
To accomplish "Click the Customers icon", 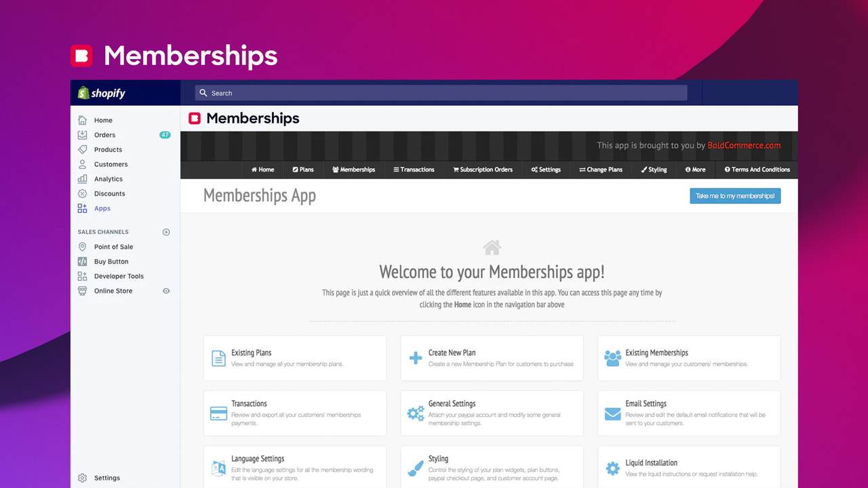I will click(x=82, y=164).
